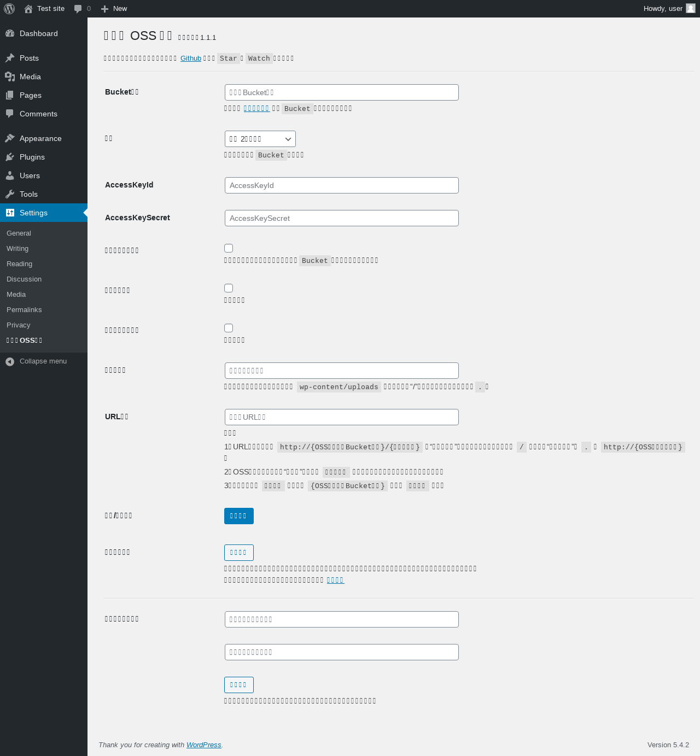Tick the checkbox just above the upload path field
This screenshot has width=700, height=756.
tap(229, 328)
